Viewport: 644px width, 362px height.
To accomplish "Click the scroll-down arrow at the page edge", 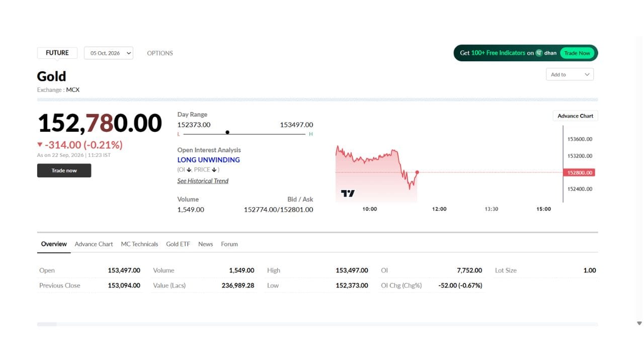I will (639, 323).
